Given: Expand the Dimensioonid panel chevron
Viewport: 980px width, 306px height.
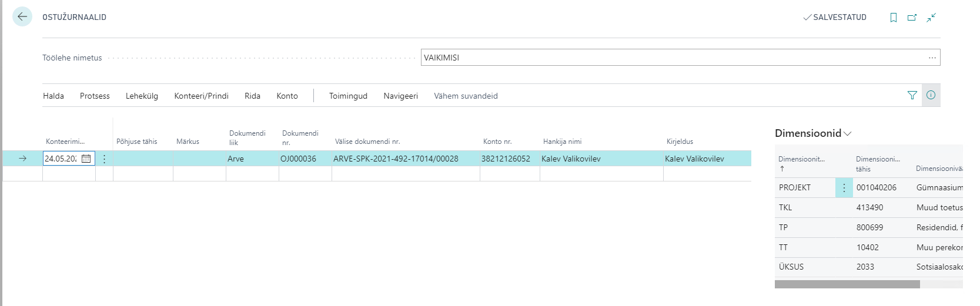Looking at the screenshot, I should click(x=847, y=134).
